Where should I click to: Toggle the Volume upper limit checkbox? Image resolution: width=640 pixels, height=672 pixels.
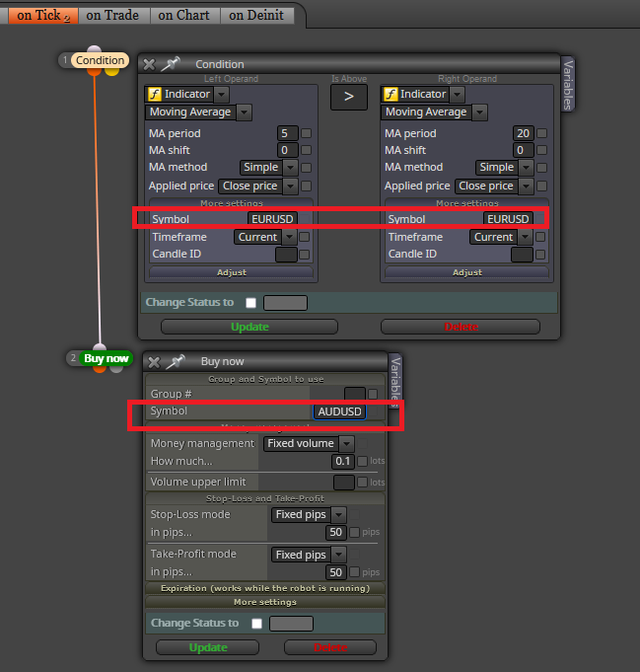(x=363, y=483)
